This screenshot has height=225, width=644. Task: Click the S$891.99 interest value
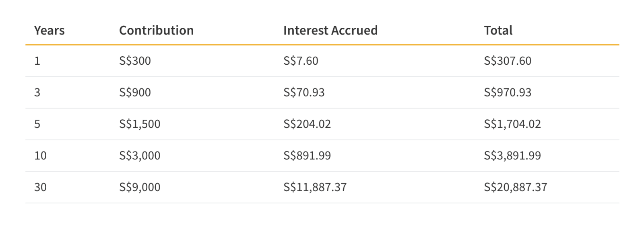click(307, 155)
